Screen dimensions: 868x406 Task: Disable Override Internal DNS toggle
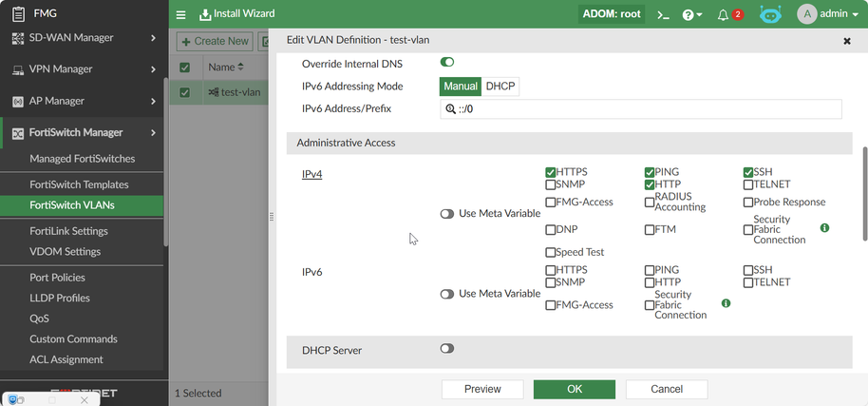(447, 63)
